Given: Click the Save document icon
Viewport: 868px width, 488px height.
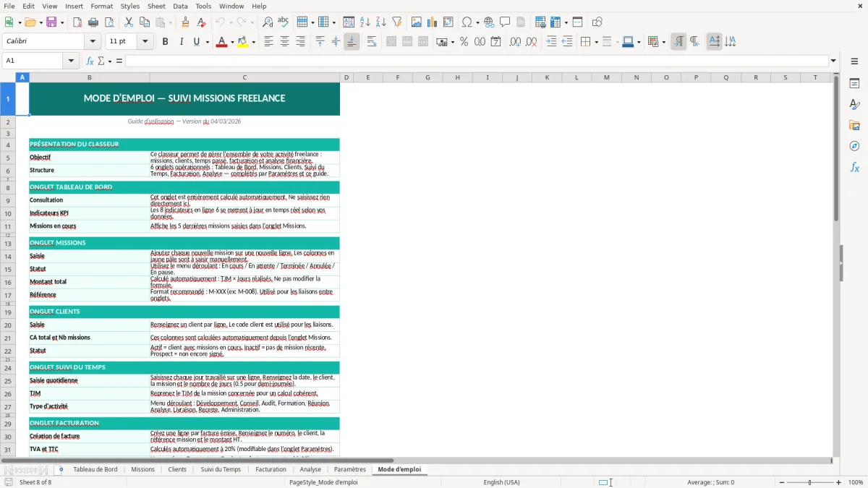Looking at the screenshot, I should (x=53, y=22).
